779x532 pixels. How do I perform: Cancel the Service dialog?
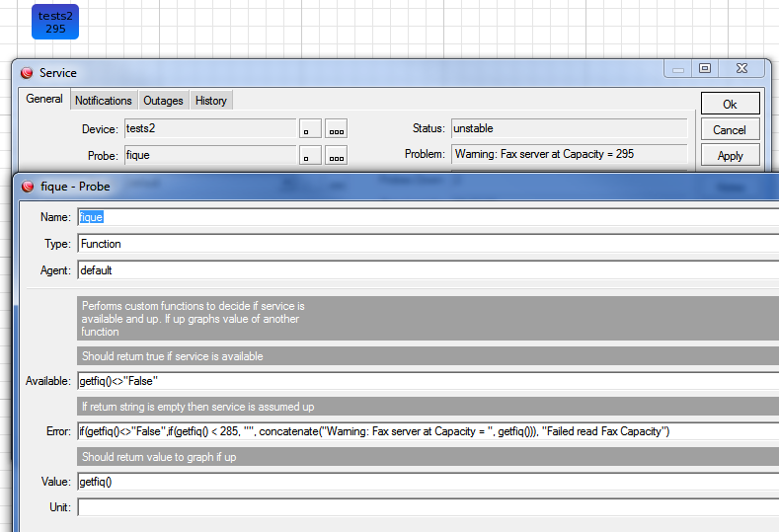coord(730,129)
